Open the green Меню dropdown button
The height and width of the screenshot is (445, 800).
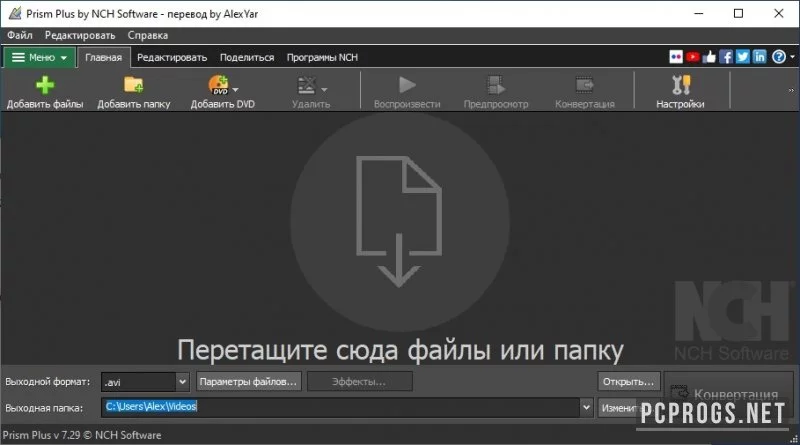coord(40,57)
